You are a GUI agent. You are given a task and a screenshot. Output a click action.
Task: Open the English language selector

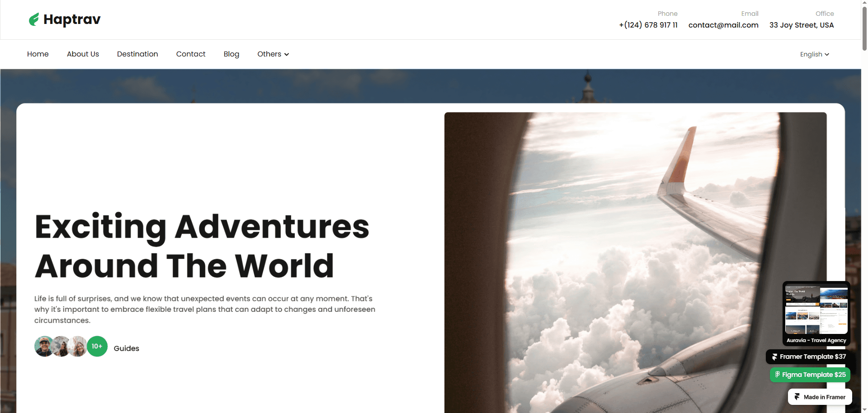coord(815,54)
